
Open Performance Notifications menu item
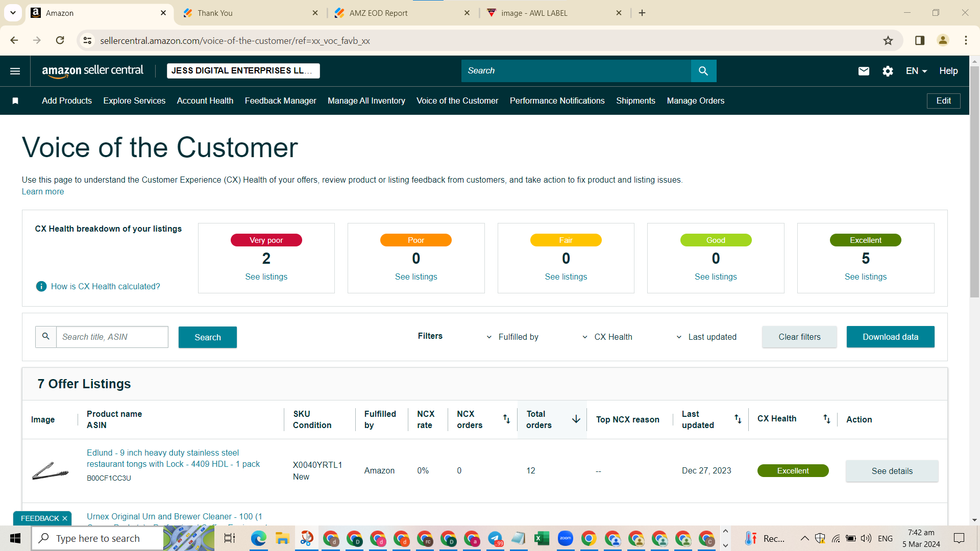coord(557,101)
